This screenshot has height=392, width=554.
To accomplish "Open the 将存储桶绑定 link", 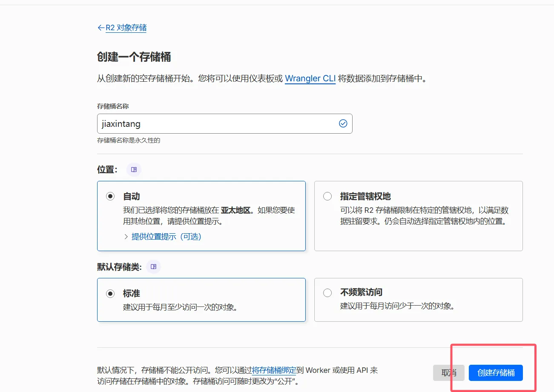I will pos(274,370).
